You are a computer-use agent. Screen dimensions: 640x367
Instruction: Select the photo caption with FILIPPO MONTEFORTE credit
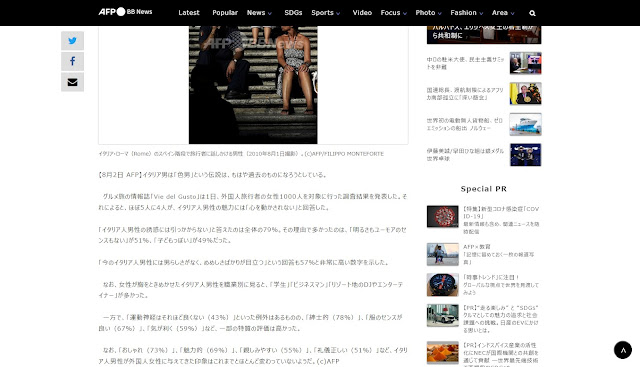241,153
